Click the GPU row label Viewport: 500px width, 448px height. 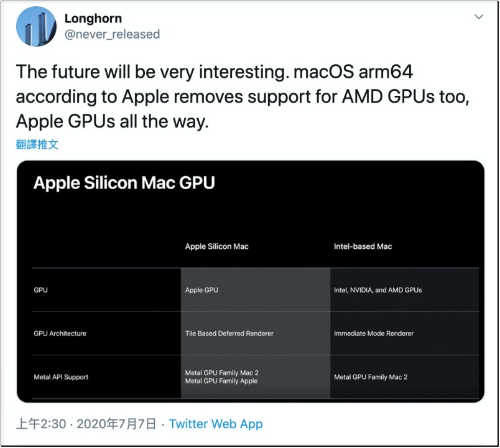[x=41, y=290]
